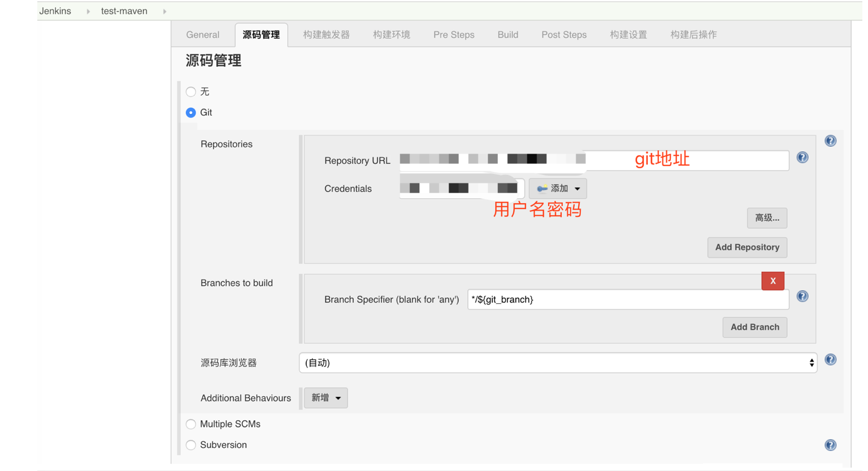Switch to the 构建设置 tab

point(628,34)
